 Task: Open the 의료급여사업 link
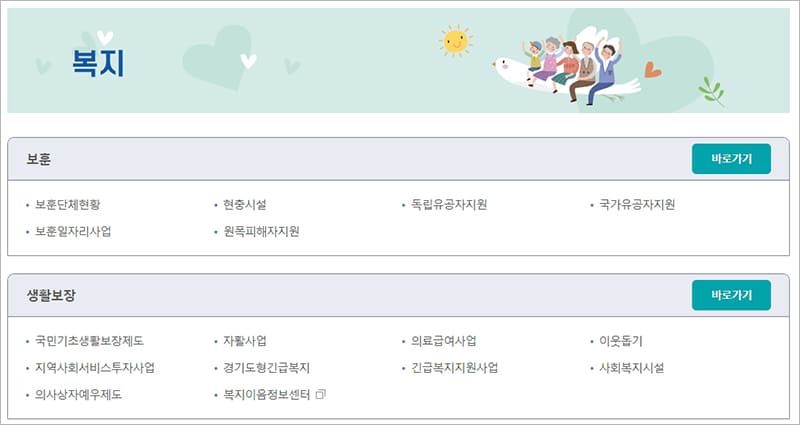click(x=443, y=341)
